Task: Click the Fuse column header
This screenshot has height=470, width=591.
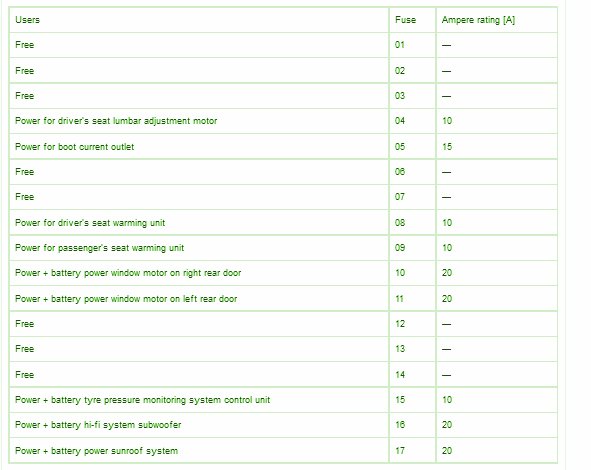Action: (405, 20)
